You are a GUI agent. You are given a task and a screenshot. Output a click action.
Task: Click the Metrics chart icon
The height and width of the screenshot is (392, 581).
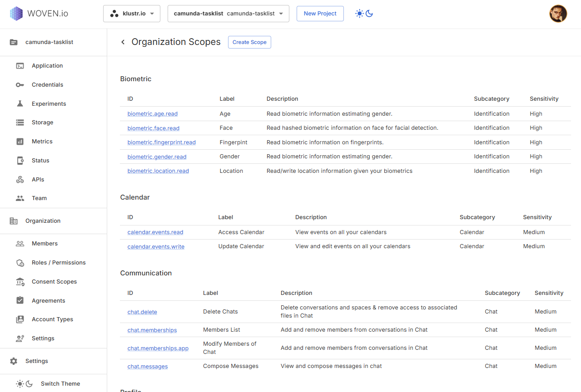20,142
